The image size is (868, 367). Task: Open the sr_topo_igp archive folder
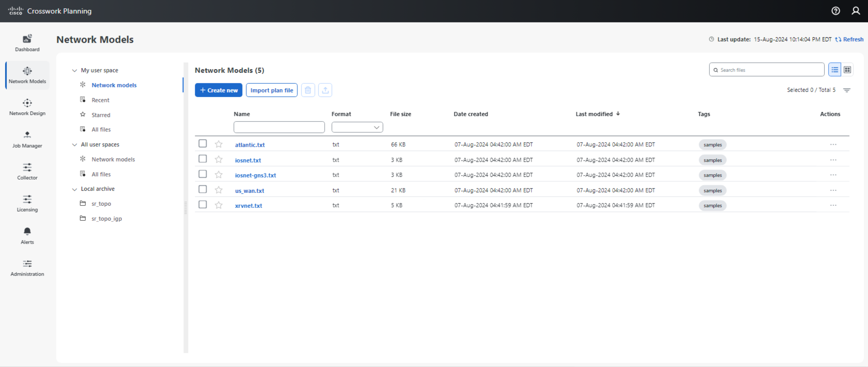107,218
